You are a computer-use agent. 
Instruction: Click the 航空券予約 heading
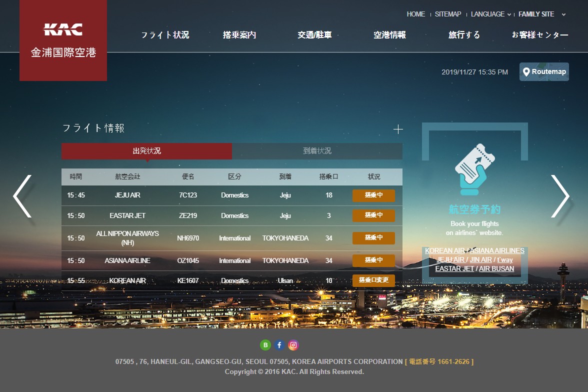[474, 209]
